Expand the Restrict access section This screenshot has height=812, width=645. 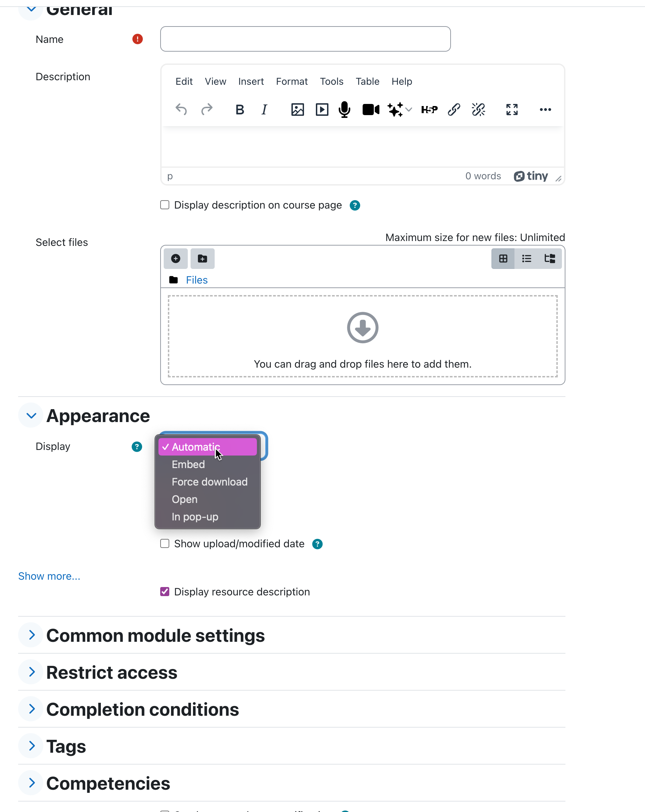coord(31,672)
